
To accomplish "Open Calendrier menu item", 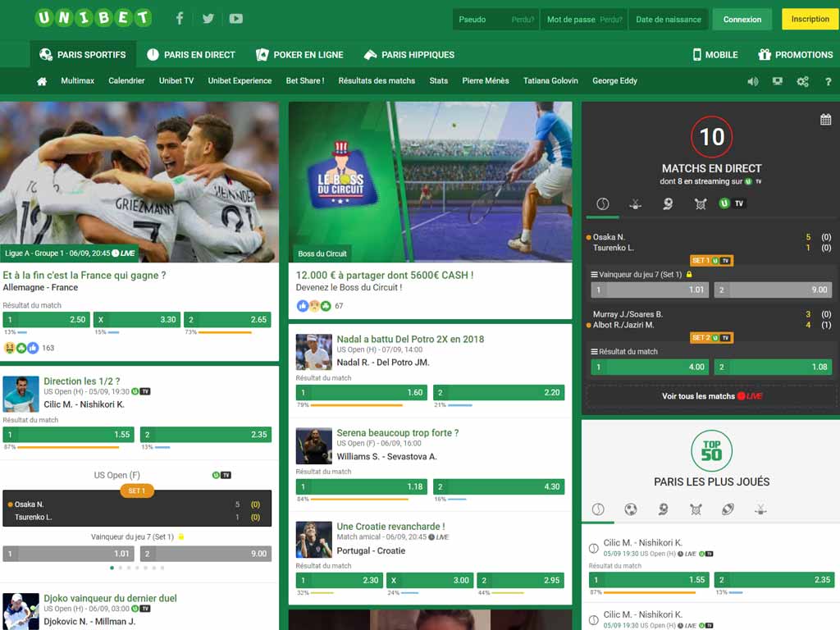I will click(126, 81).
